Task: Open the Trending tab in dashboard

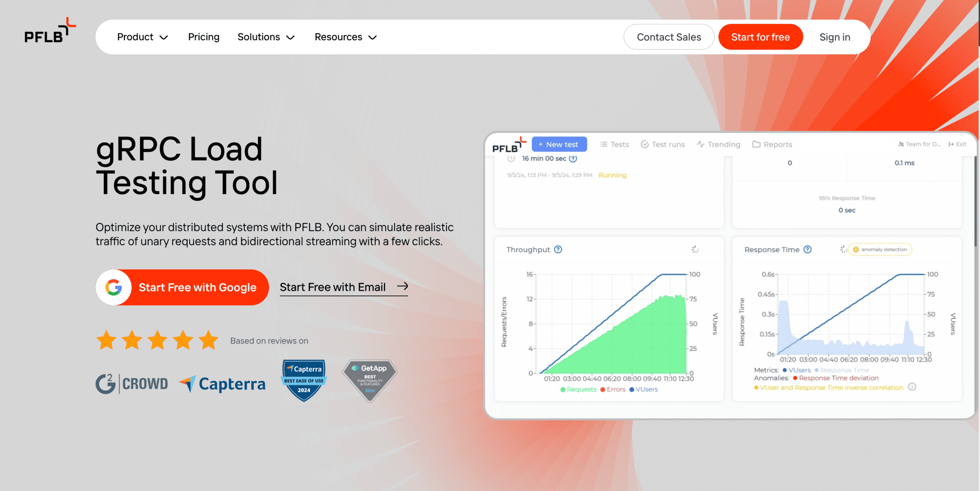Action: [718, 144]
